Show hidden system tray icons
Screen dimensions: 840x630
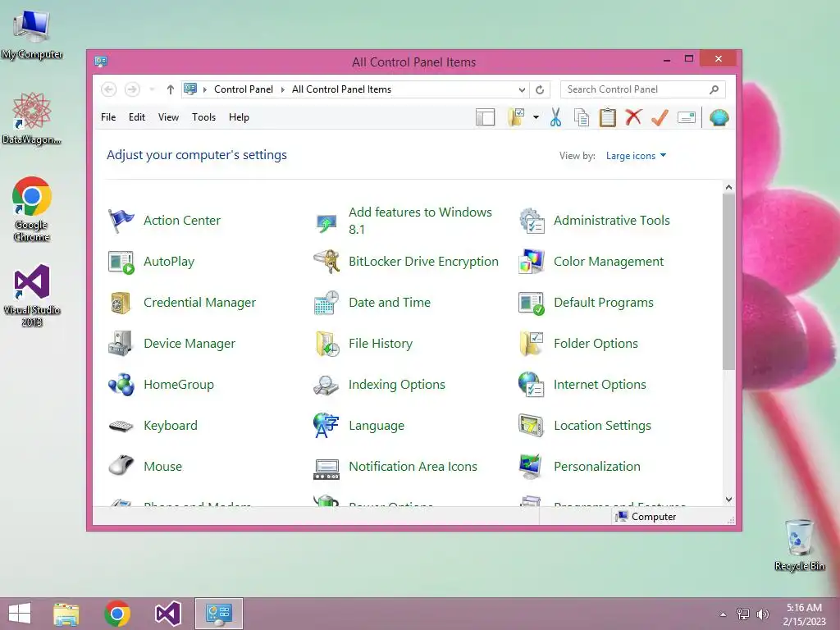[724, 614]
